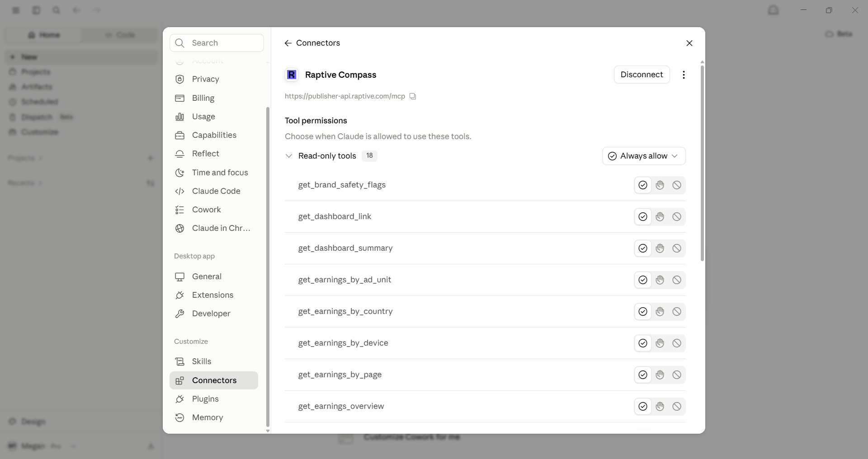868x459 pixels.
Task: Click the settings sidebar scrollbar
Action: click(x=268, y=267)
